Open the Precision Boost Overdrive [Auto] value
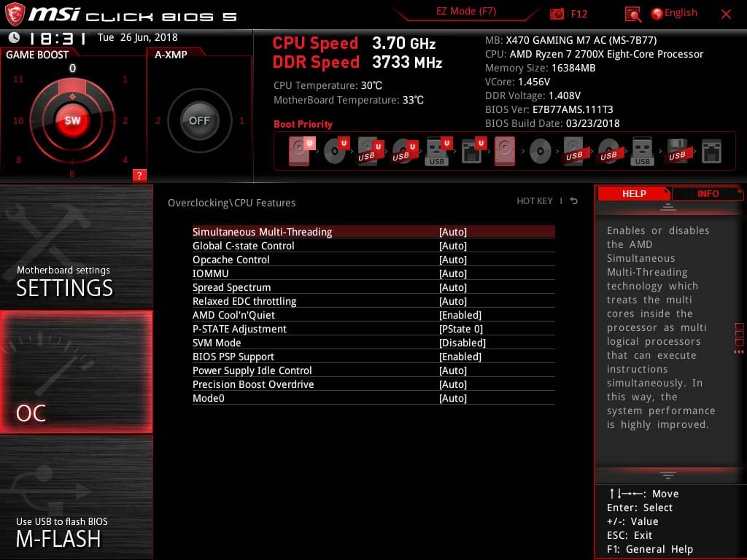Image resolution: width=747 pixels, height=560 pixels. coord(452,384)
